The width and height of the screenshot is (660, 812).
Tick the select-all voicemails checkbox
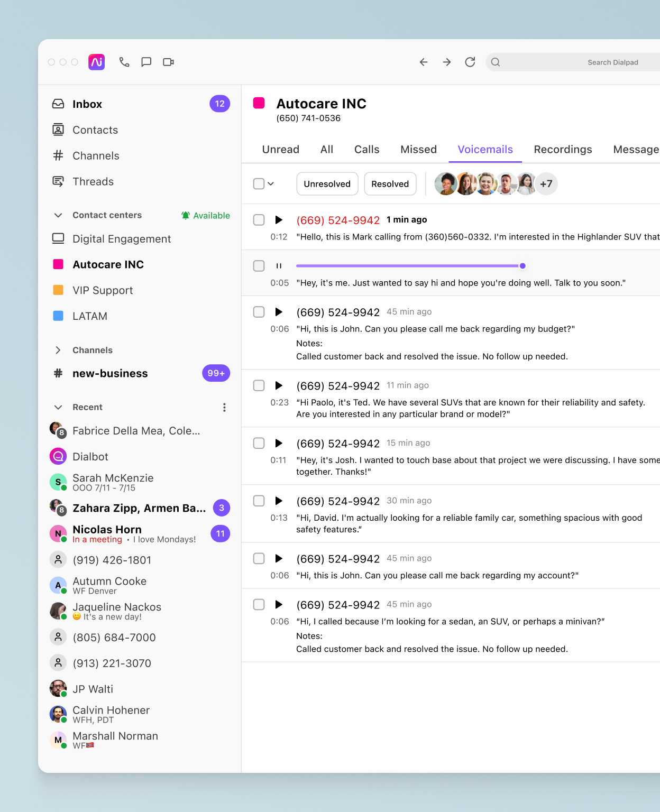pos(259,184)
